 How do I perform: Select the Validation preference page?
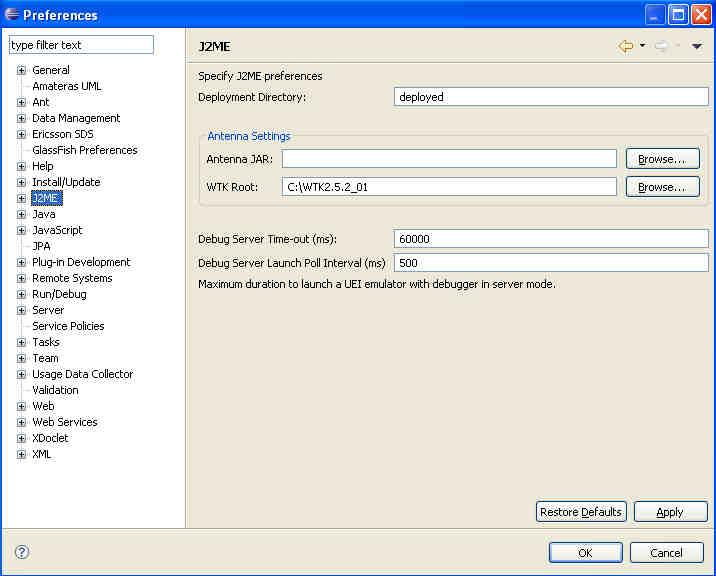pyautogui.click(x=55, y=390)
